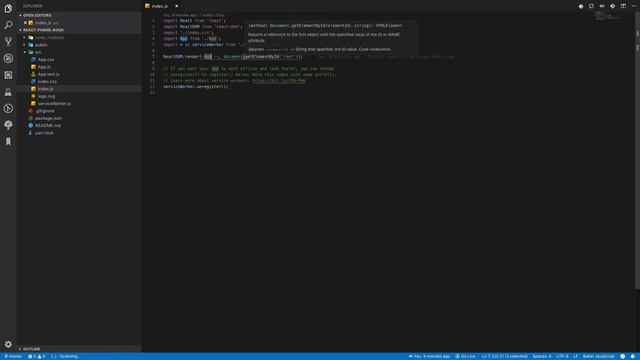
Task: Open the Explorer view in activity bar
Action: (8, 8)
